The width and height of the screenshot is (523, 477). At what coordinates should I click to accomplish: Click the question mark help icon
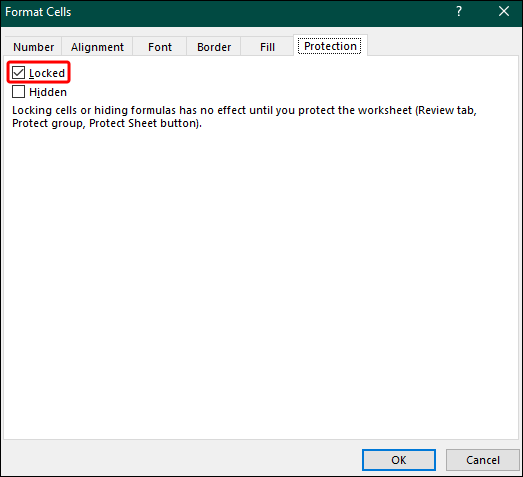[459, 12]
